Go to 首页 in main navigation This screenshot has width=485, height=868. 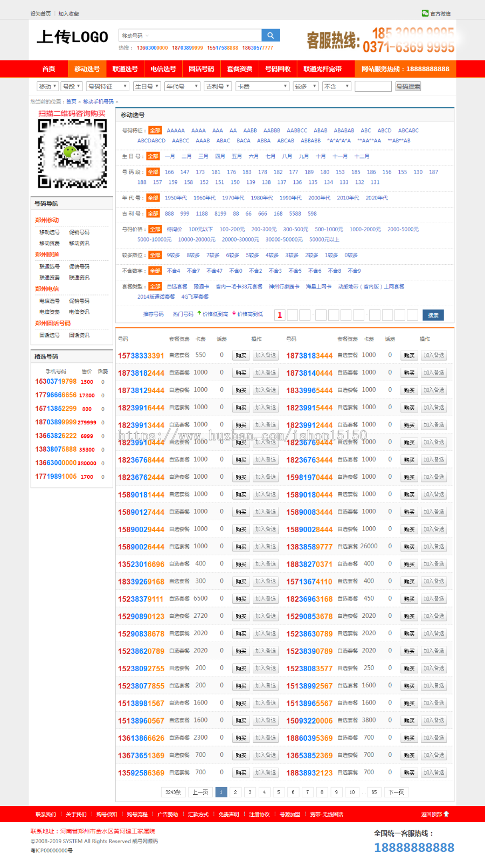tap(48, 69)
